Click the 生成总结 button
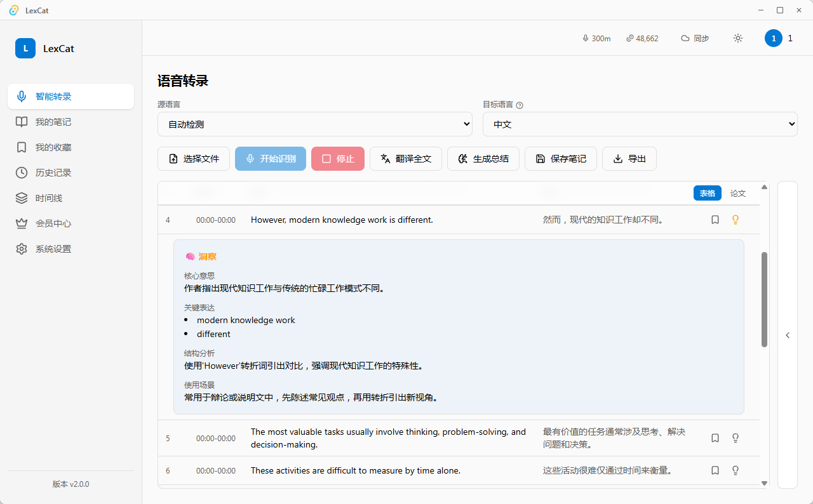This screenshot has width=813, height=504. click(483, 159)
